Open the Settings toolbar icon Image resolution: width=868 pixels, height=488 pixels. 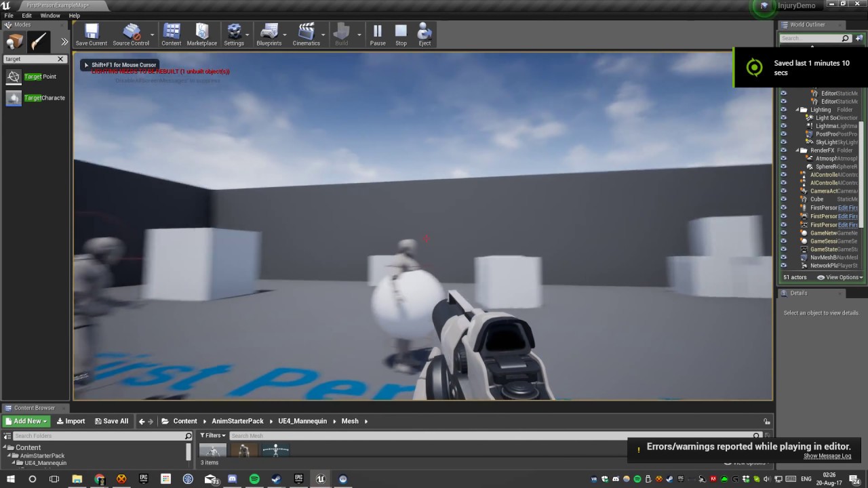(234, 35)
